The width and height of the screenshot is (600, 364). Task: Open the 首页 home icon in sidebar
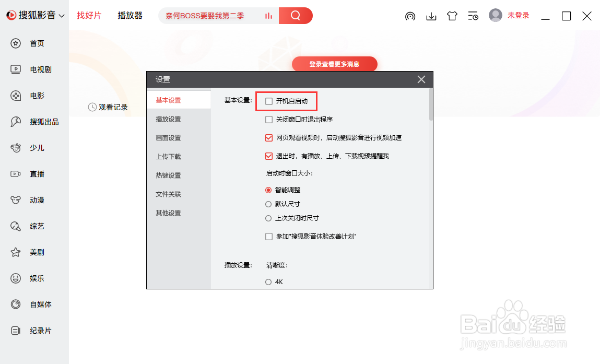pos(16,43)
